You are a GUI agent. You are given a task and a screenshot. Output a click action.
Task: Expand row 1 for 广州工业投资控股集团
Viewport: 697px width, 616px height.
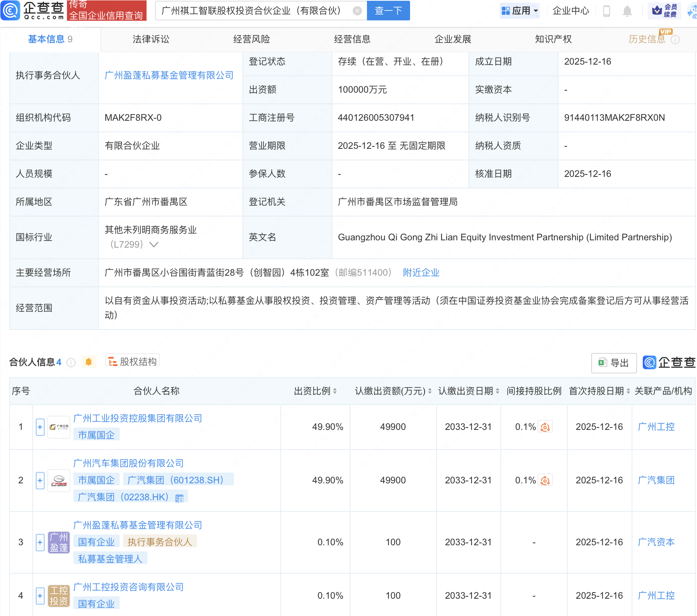pos(40,427)
